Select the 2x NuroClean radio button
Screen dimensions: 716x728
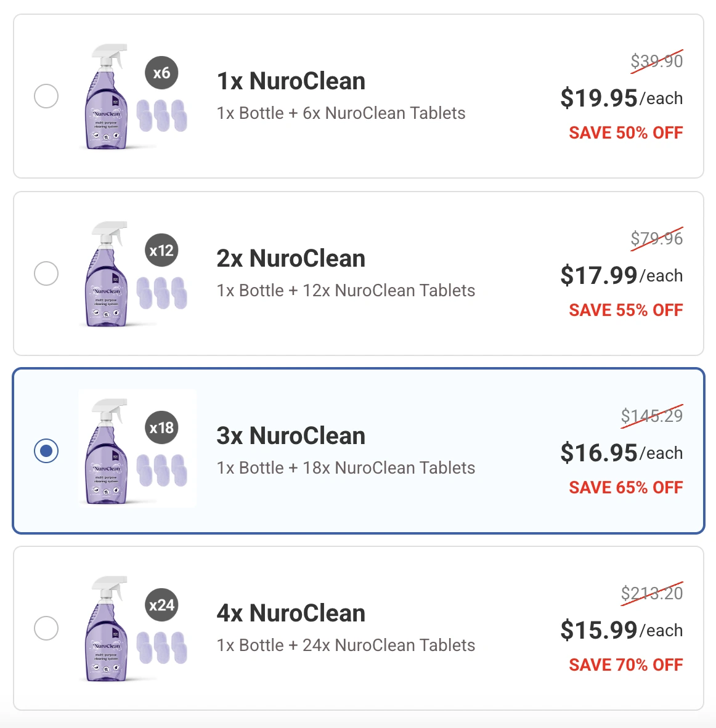tap(46, 273)
